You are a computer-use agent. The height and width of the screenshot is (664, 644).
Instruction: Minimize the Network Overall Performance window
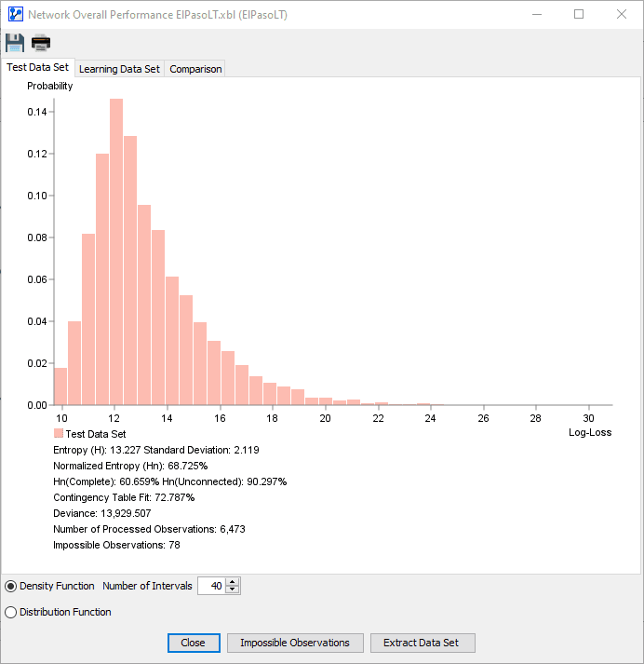tap(537, 14)
